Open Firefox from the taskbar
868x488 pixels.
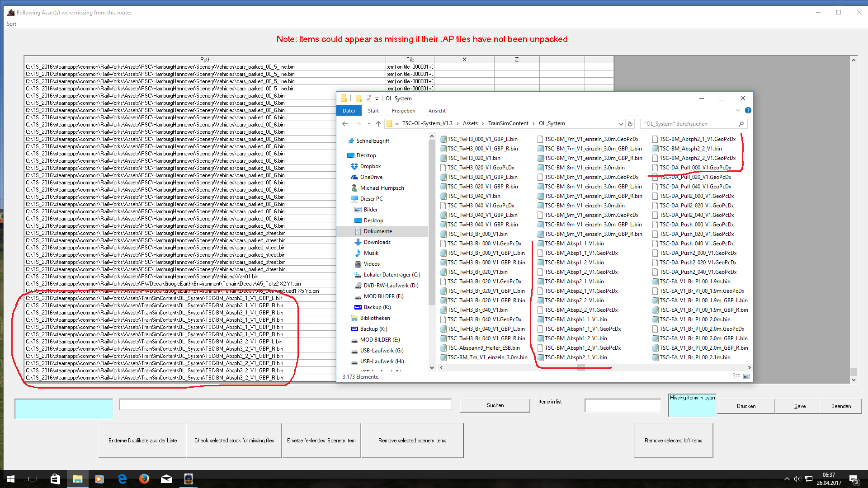144,479
